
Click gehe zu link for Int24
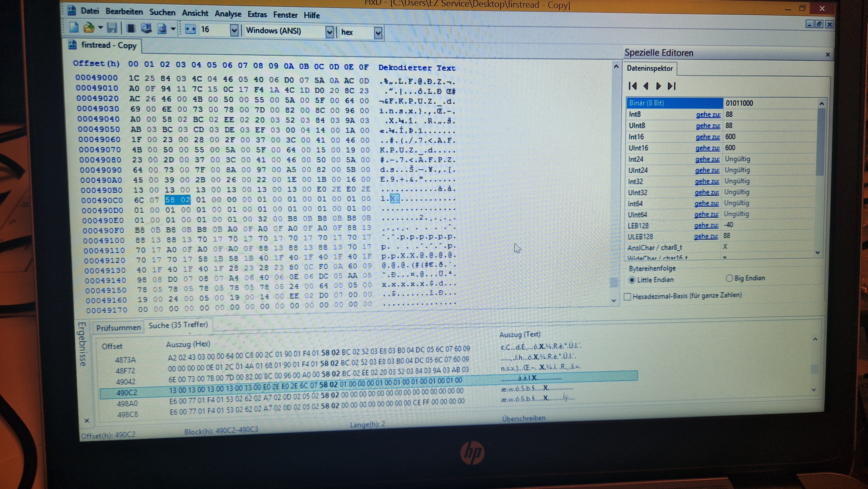point(707,159)
